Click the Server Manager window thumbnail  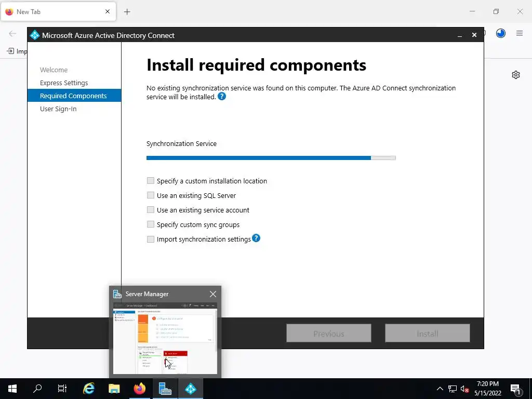[165, 338]
